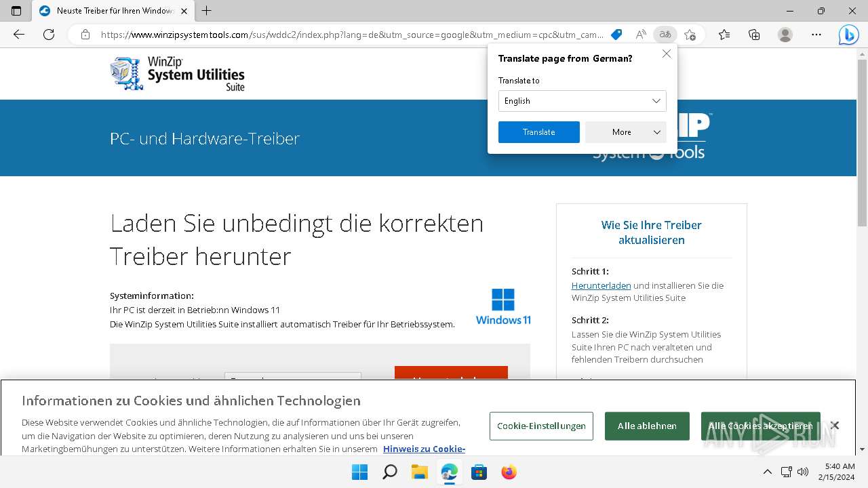Click Alle Cookies akzeptieren button
This screenshot has width=868, height=488.
point(761,426)
